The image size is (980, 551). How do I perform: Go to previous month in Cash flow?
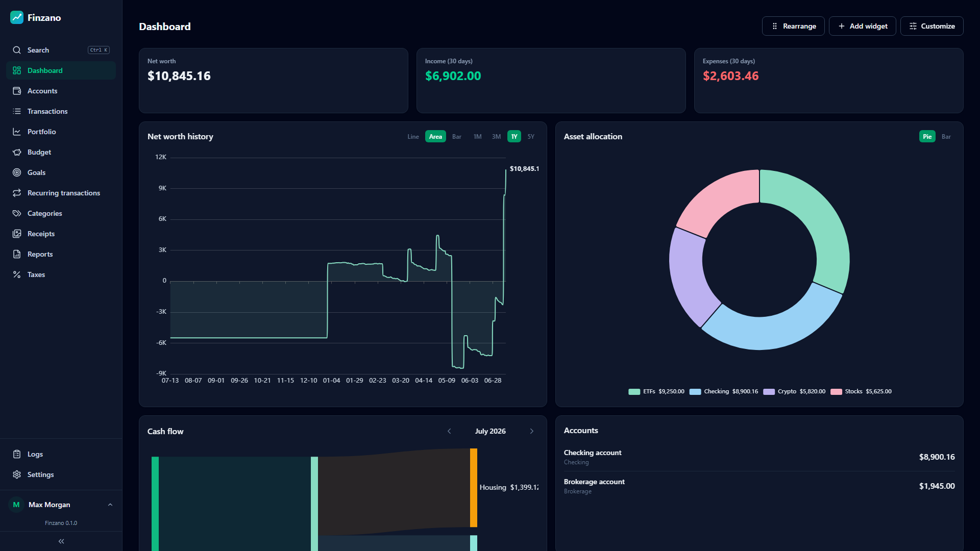click(449, 431)
